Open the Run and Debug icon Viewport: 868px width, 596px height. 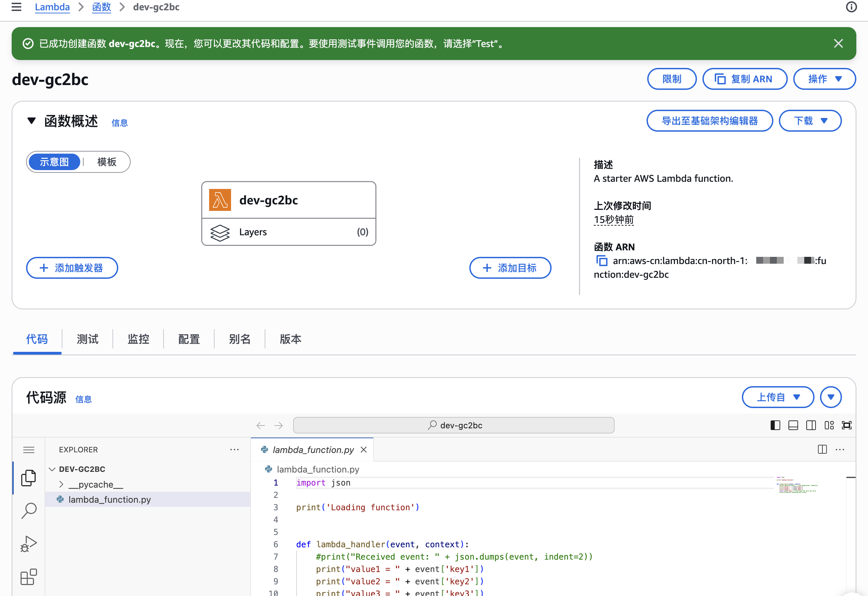coord(28,544)
